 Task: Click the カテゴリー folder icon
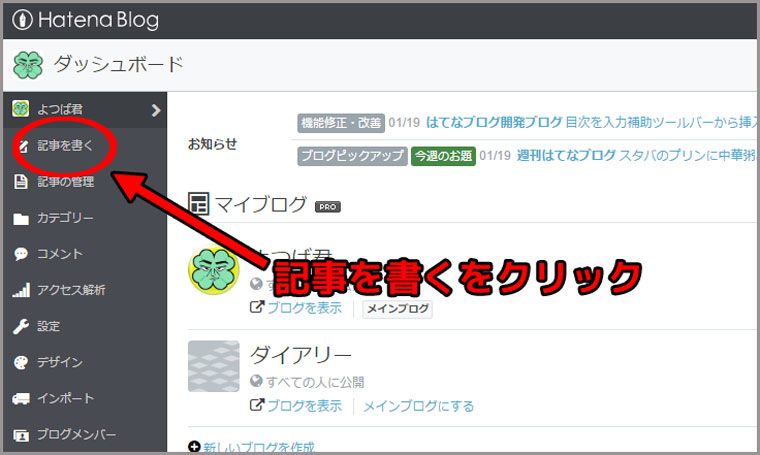21,219
